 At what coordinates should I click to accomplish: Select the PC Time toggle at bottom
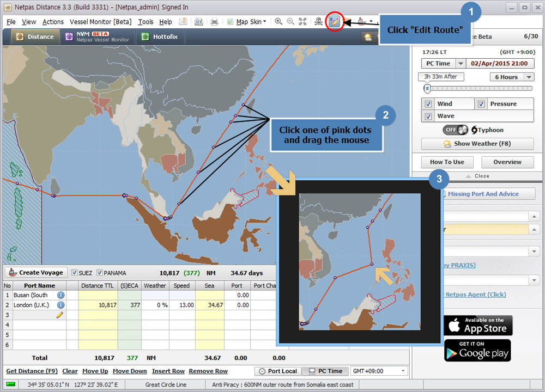326,371
